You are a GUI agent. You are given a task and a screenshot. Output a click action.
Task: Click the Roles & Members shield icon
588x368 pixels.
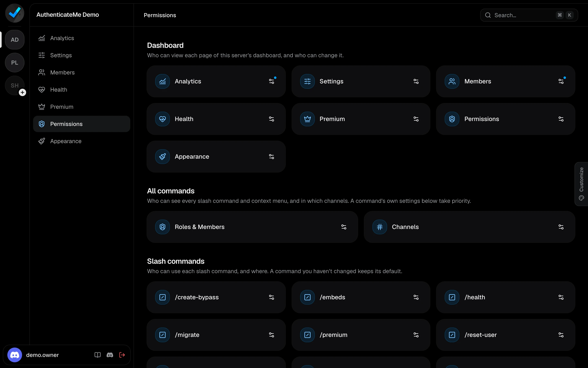click(162, 227)
